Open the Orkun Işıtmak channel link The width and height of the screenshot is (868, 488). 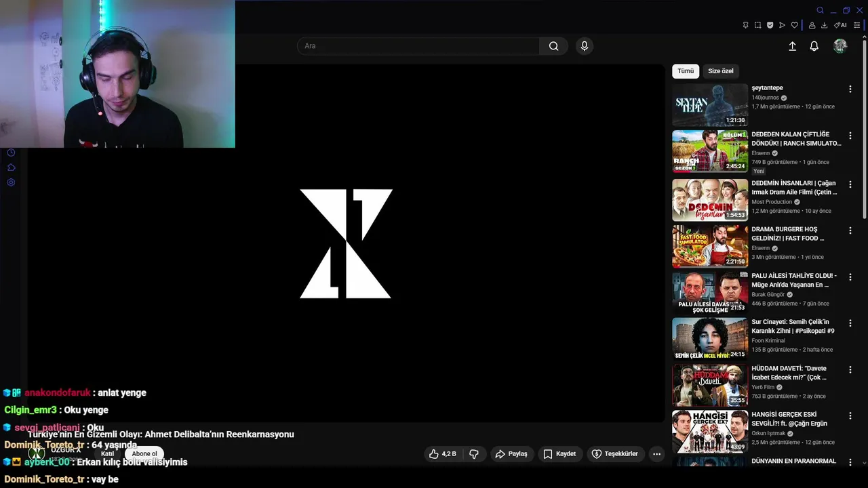click(768, 433)
